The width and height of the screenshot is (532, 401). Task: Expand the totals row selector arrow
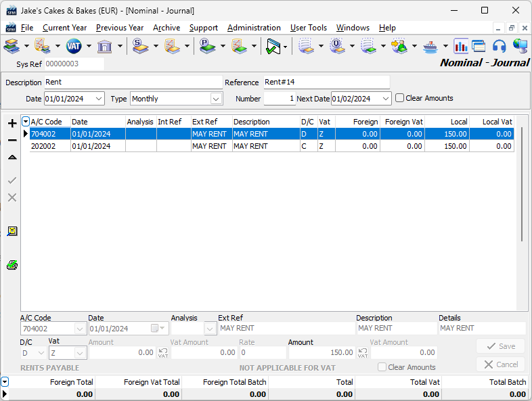[x=5, y=381]
